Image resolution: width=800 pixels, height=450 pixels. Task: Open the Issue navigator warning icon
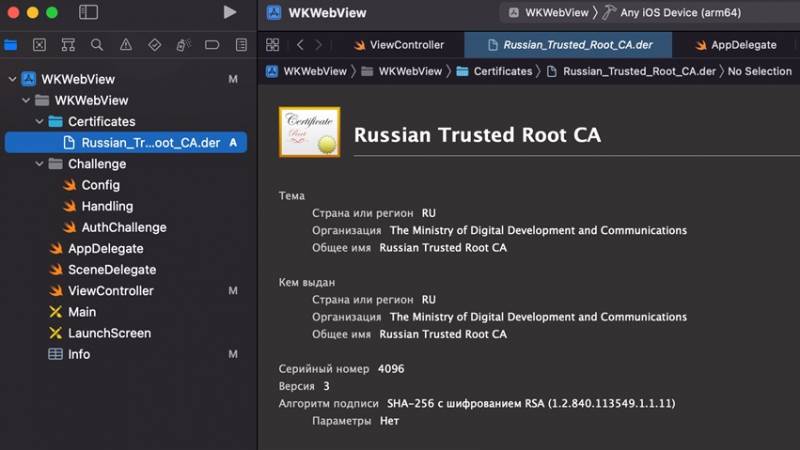126,45
